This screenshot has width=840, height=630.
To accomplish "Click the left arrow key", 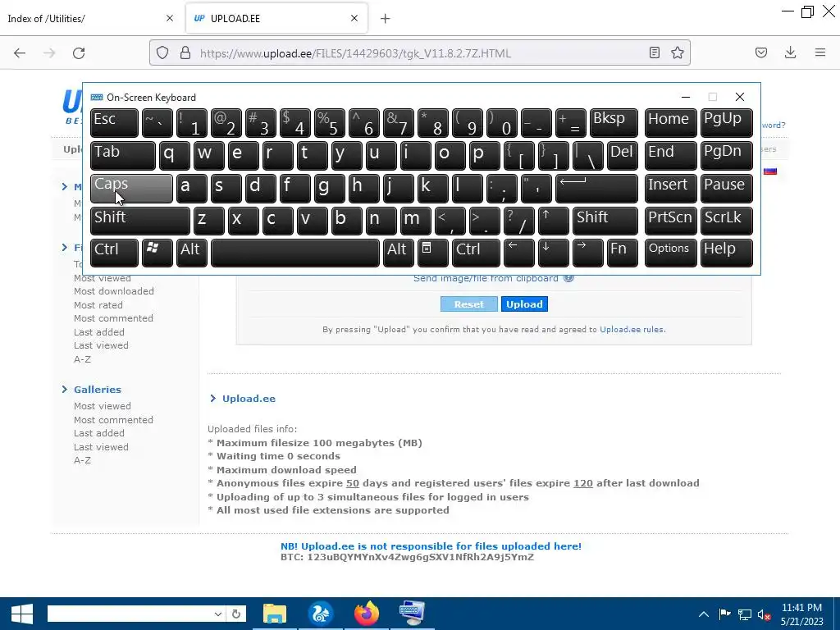I will click(x=518, y=253).
